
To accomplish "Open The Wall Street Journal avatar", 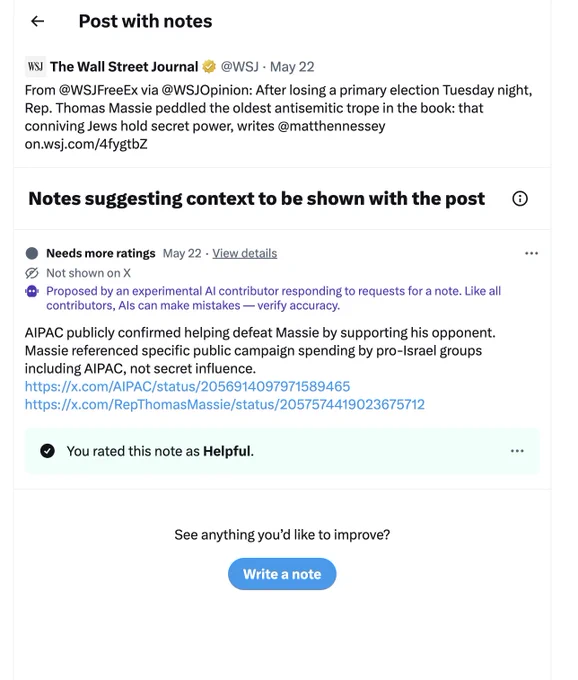I will 35,66.
